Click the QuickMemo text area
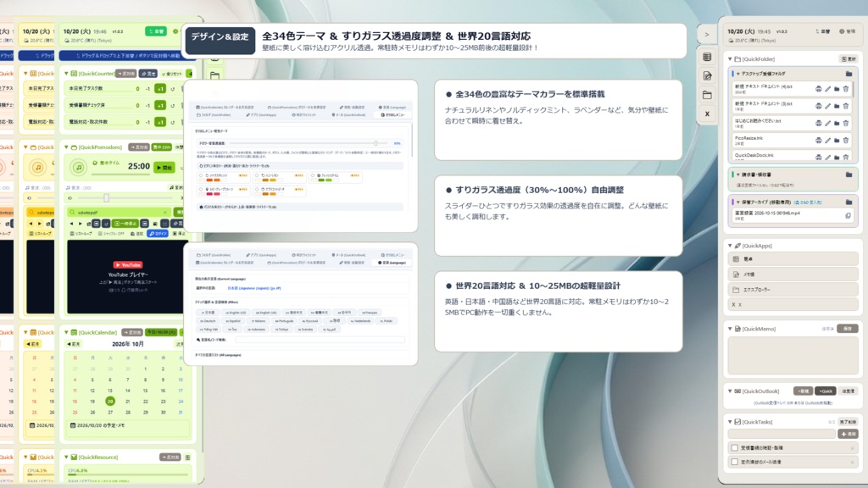Image resolution: width=868 pixels, height=488 pixels. pyautogui.click(x=793, y=355)
